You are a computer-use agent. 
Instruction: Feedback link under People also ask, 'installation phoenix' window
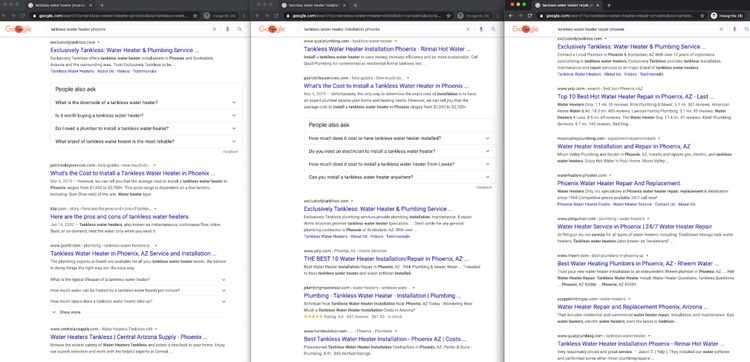pyautogui.click(x=484, y=187)
